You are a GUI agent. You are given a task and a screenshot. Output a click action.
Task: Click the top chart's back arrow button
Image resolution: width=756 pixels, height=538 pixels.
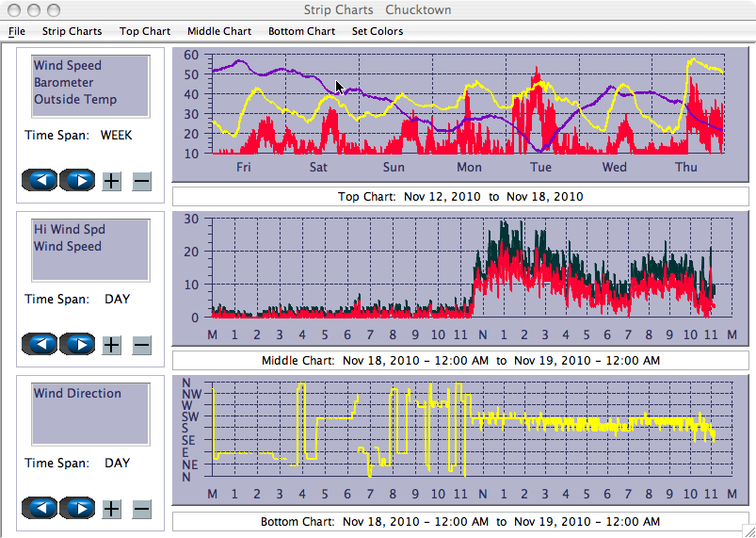40,180
